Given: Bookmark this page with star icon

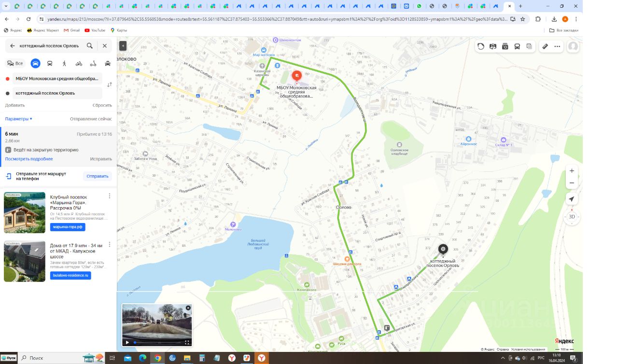Looking at the screenshot, I should pyautogui.click(x=522, y=19).
